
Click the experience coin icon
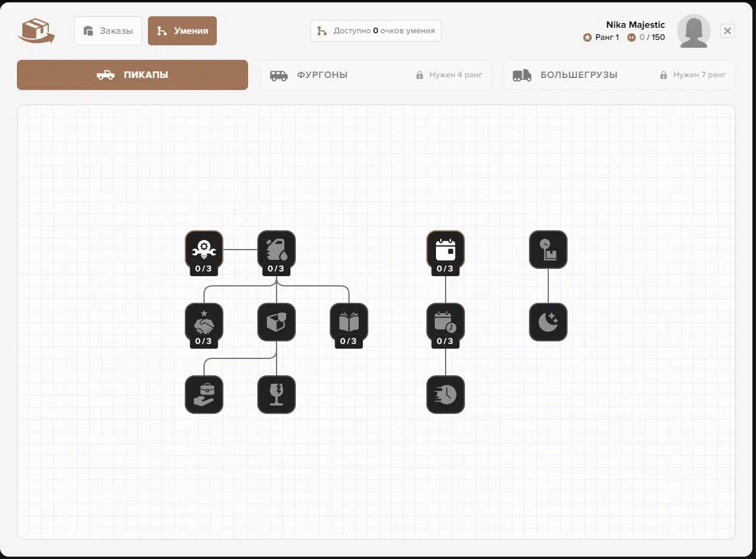(632, 37)
